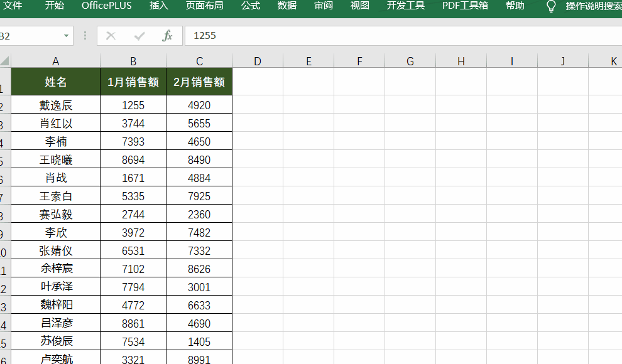Select the cell with value 2360

click(x=199, y=214)
